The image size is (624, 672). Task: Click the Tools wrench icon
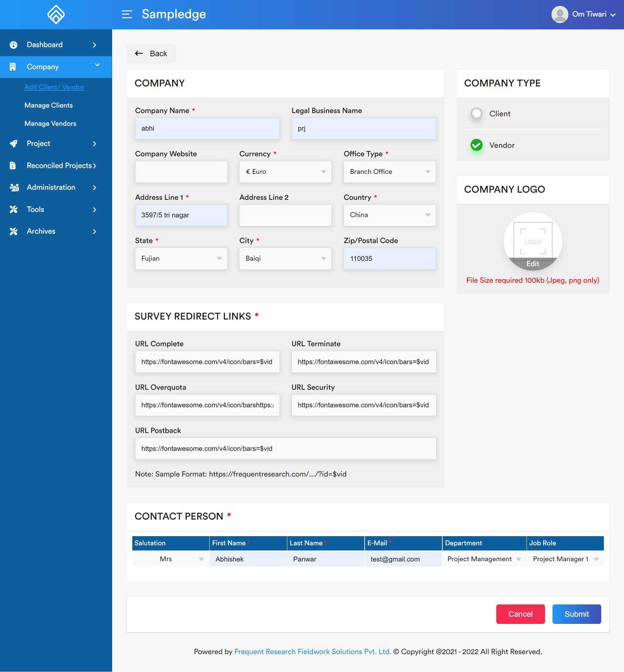pyautogui.click(x=14, y=209)
